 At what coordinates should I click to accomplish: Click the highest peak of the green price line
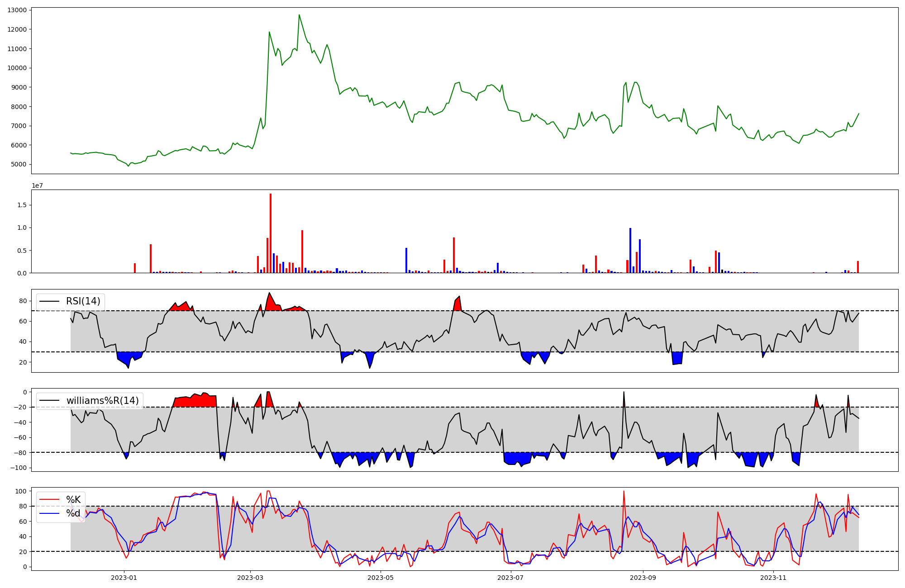[x=299, y=15]
